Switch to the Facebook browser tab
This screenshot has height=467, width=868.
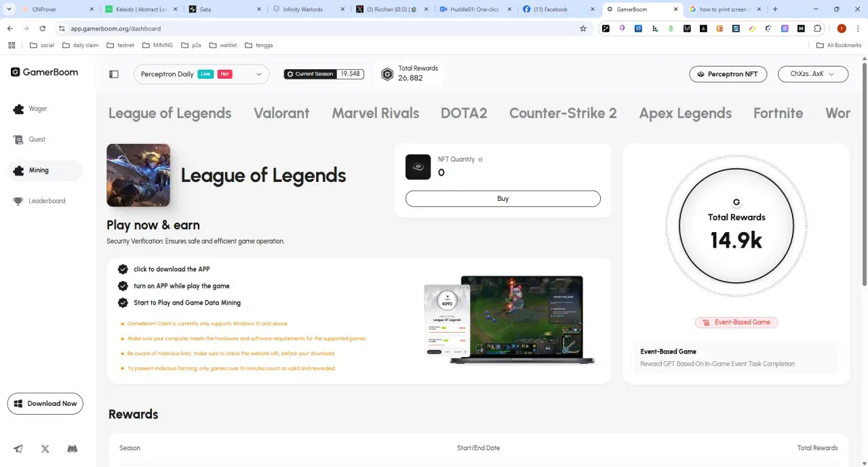click(x=559, y=10)
